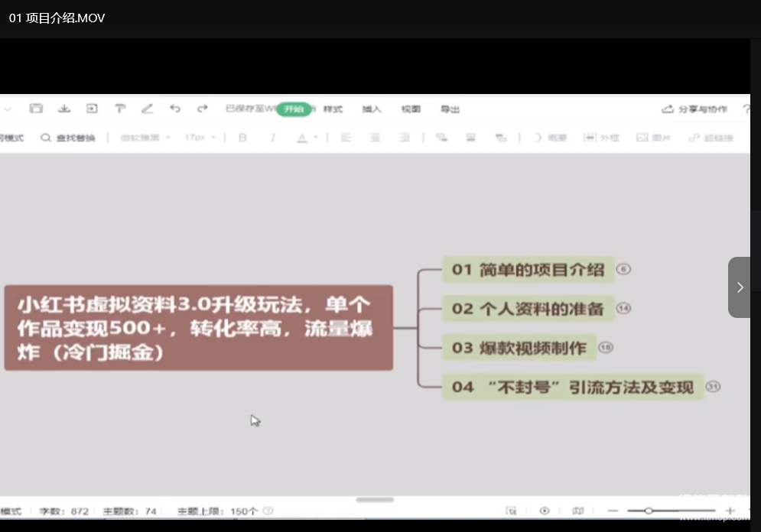
Task: Switch to the 样式 tab
Action: point(333,109)
